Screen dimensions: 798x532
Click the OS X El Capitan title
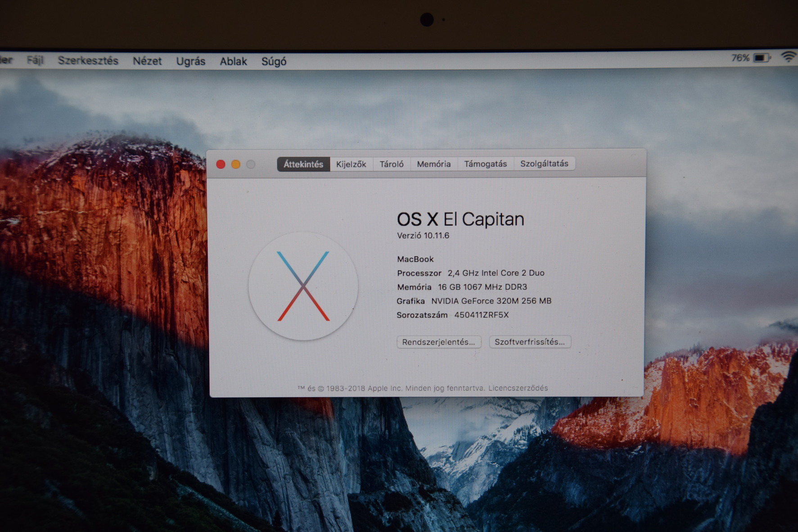pos(460,219)
